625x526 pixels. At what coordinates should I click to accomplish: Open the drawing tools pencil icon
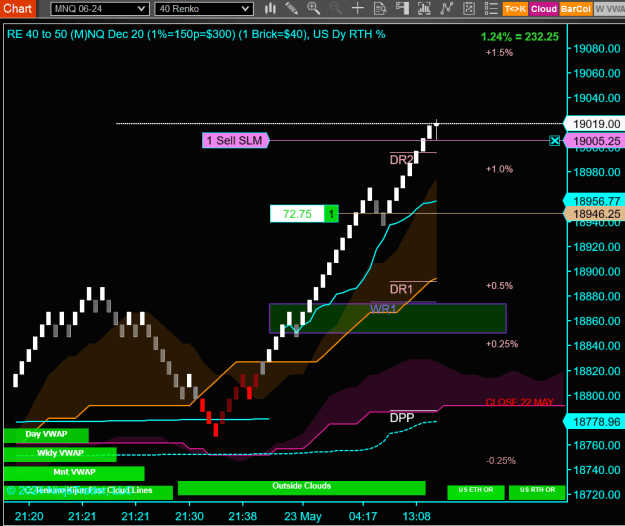point(292,8)
